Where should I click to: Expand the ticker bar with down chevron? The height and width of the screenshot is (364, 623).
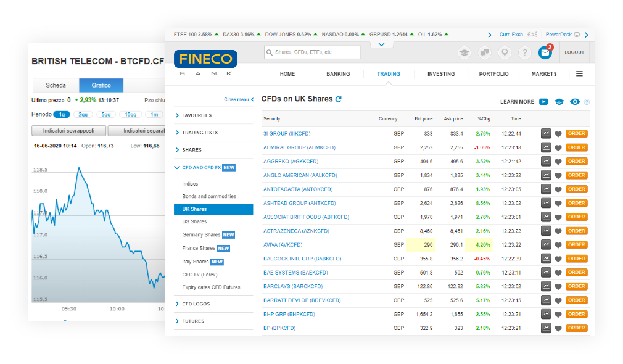[381, 44]
